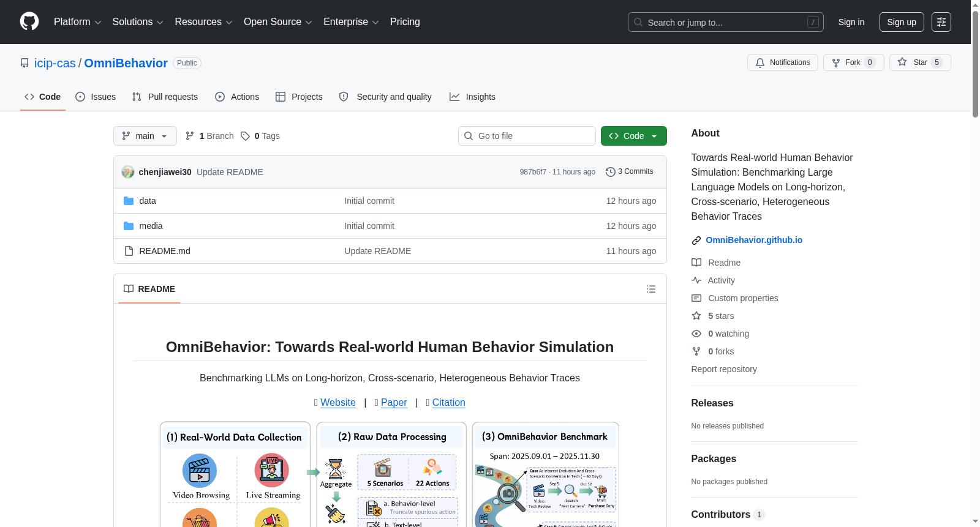Click the search magnifier icon in header
This screenshot has width=980, height=527.
[638, 22]
